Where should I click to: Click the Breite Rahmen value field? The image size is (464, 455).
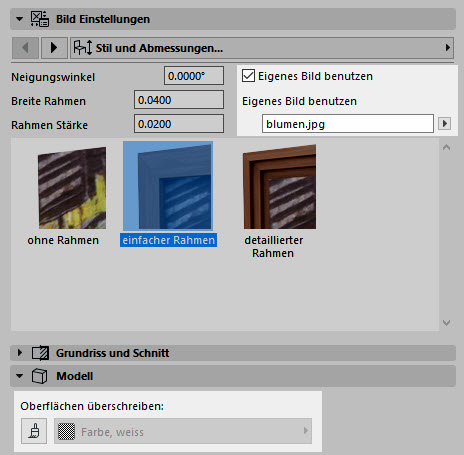point(179,100)
